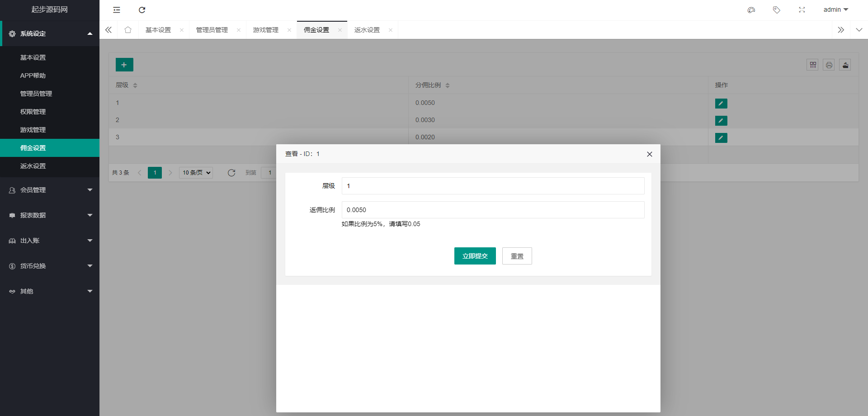Open the 10 条/页 page size dropdown

click(196, 173)
